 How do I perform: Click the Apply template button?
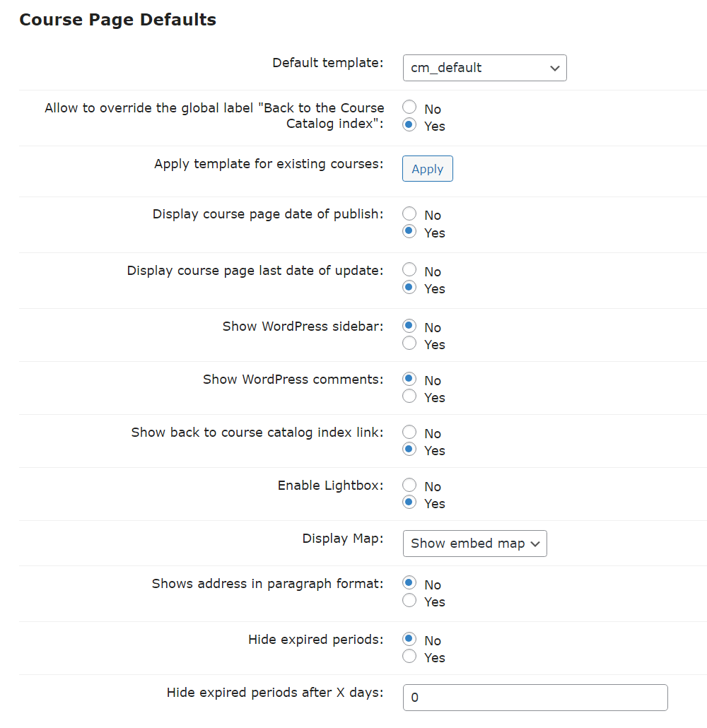[x=427, y=168]
